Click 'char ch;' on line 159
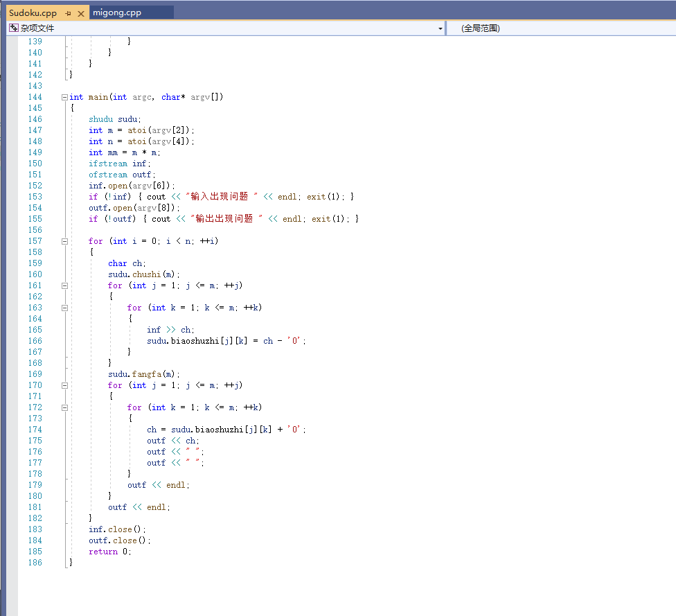 (127, 263)
